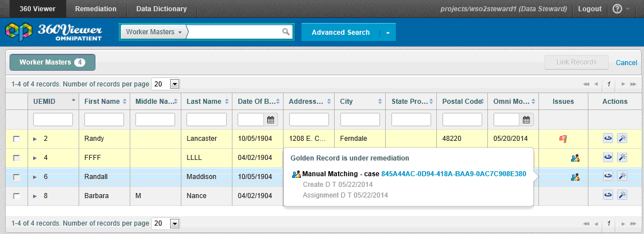Click the magic wand action icon for Randy
The width and height of the screenshot is (644, 234).
tap(622, 138)
